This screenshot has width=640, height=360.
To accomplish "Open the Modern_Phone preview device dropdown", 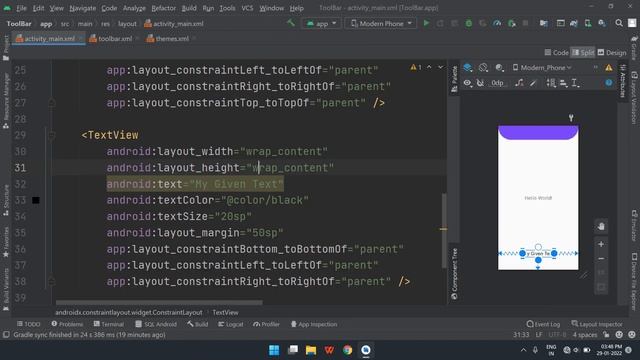I will [x=542, y=67].
